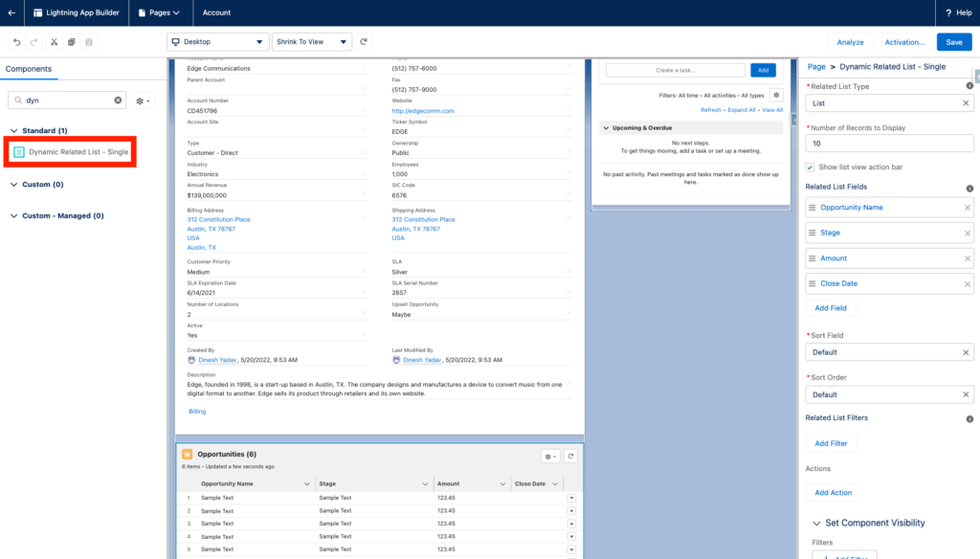The width and height of the screenshot is (980, 559).
Task: Click the Analyze button
Action: (850, 42)
